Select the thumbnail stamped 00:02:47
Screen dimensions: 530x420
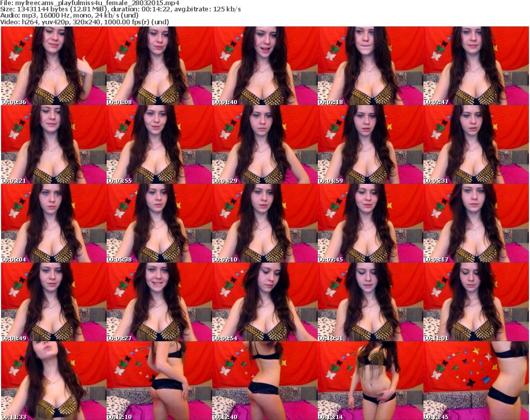[x=476, y=66]
